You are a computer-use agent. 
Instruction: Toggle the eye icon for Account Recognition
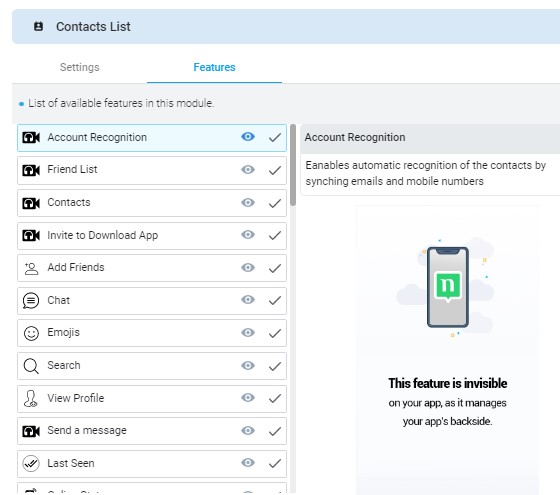pyautogui.click(x=248, y=136)
